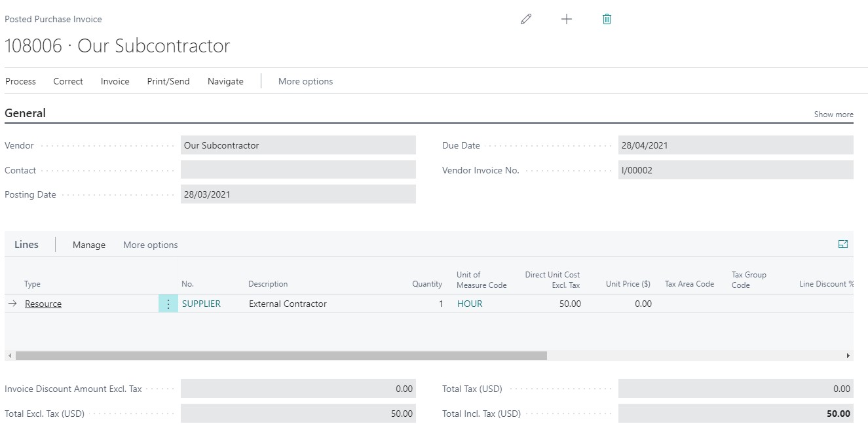Expand the Print/Send menu
868x443 pixels.
(x=168, y=81)
